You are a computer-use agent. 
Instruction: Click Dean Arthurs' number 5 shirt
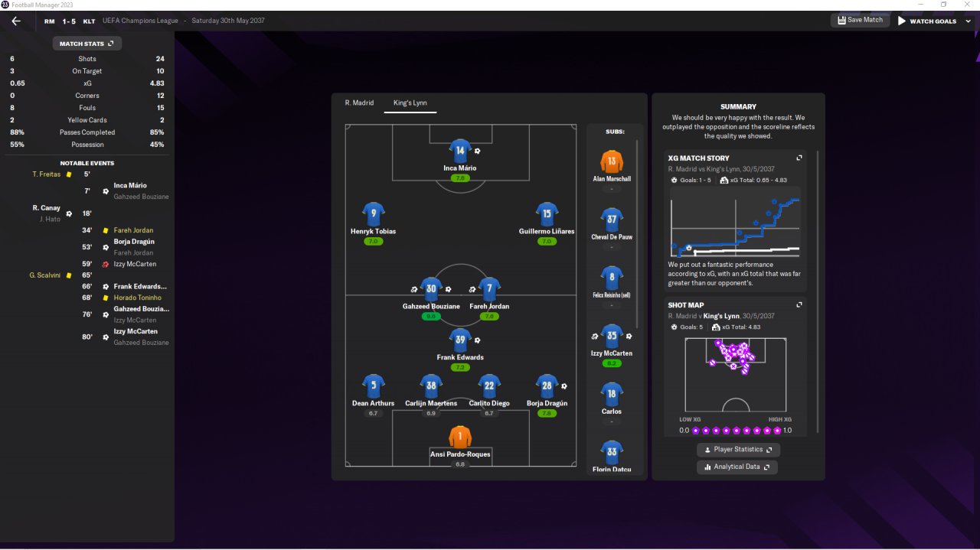pyautogui.click(x=373, y=386)
